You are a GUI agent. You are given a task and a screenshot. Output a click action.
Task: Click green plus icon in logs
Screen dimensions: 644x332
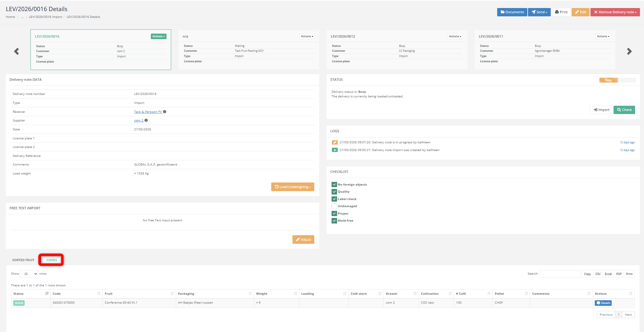(x=335, y=150)
